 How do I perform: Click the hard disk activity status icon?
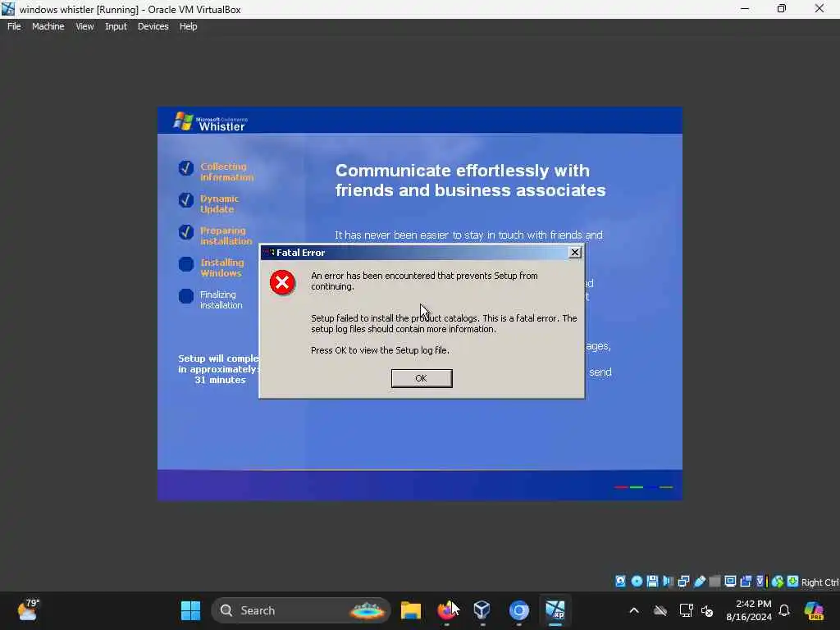(x=620, y=582)
